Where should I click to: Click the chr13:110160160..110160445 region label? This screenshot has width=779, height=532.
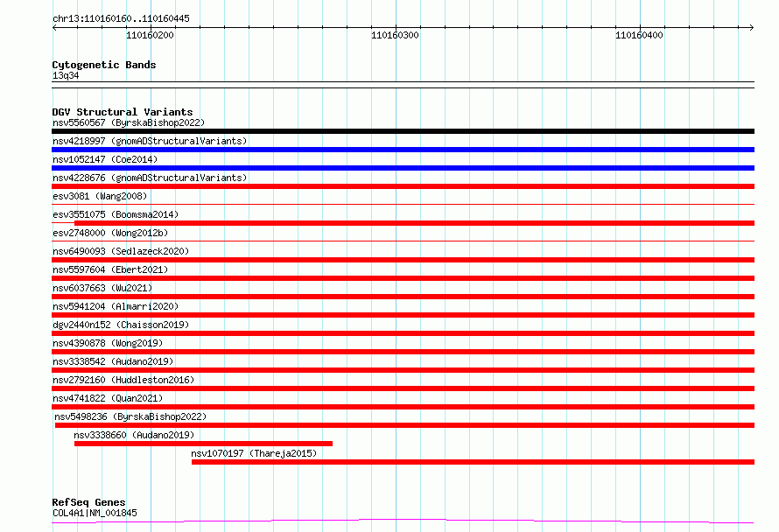pyautogui.click(x=121, y=19)
